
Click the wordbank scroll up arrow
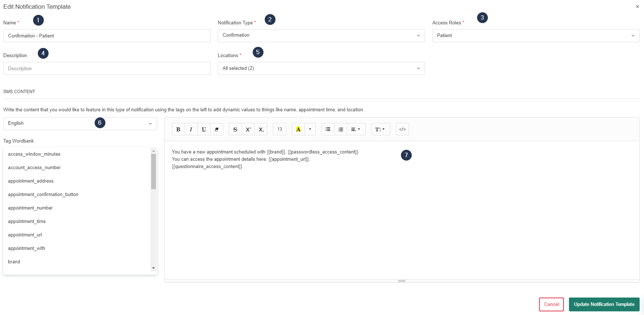[153, 151]
